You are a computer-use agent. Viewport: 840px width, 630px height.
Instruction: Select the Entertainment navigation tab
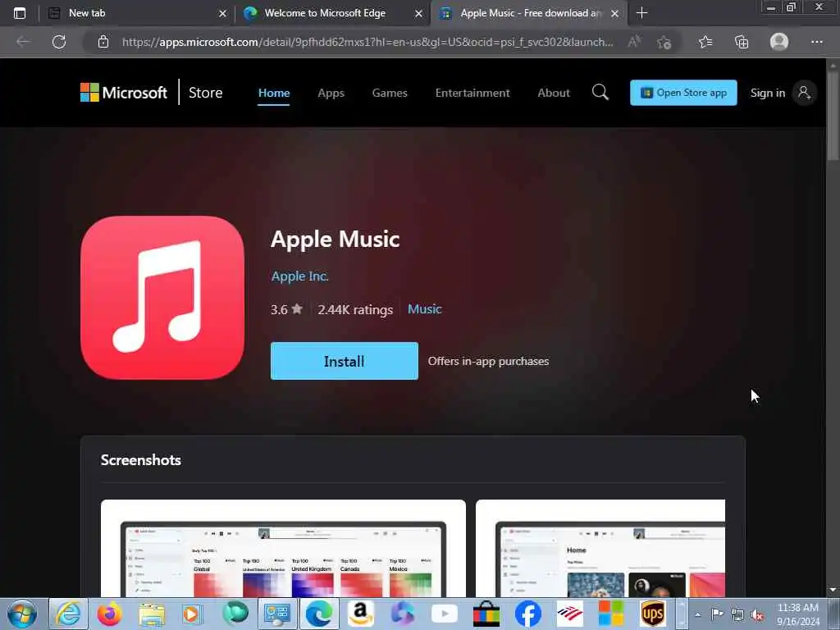point(472,93)
